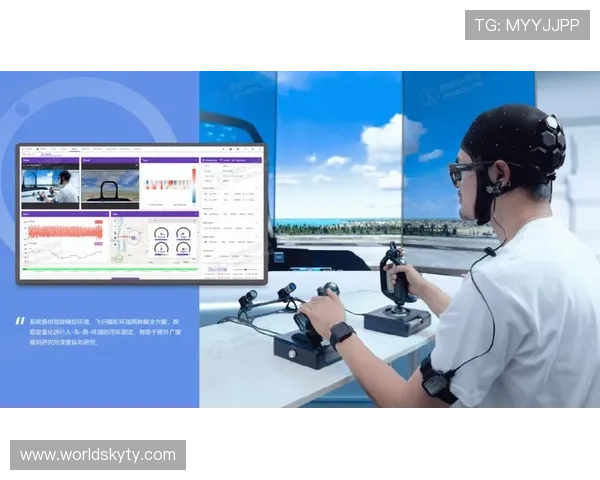Select the cockpit forward view panel

tap(108, 185)
